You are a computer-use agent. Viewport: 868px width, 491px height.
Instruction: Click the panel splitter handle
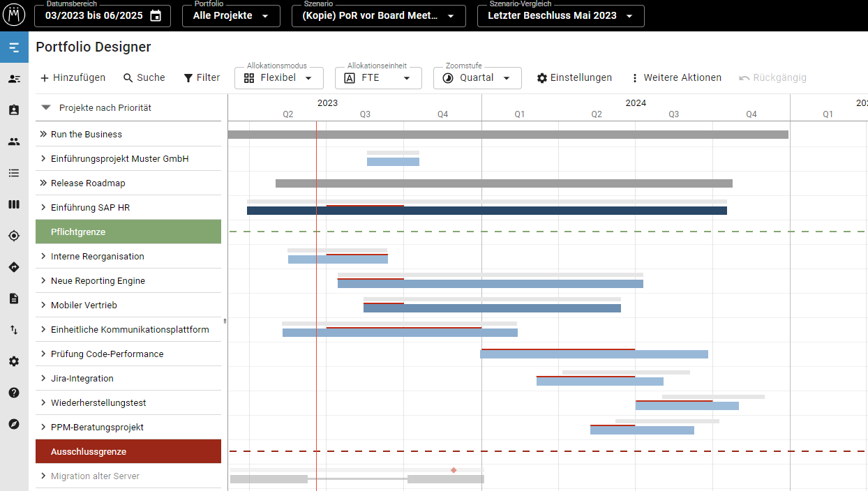[225, 321]
